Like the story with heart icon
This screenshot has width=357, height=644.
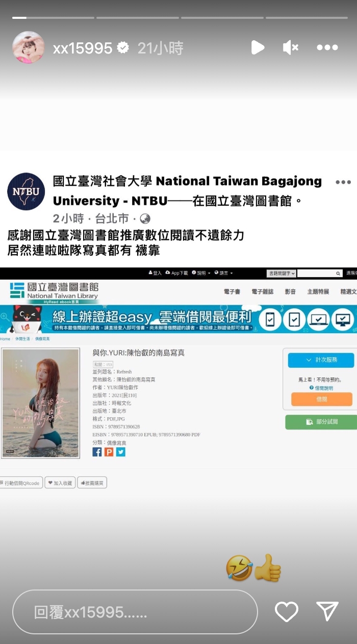[286, 612]
